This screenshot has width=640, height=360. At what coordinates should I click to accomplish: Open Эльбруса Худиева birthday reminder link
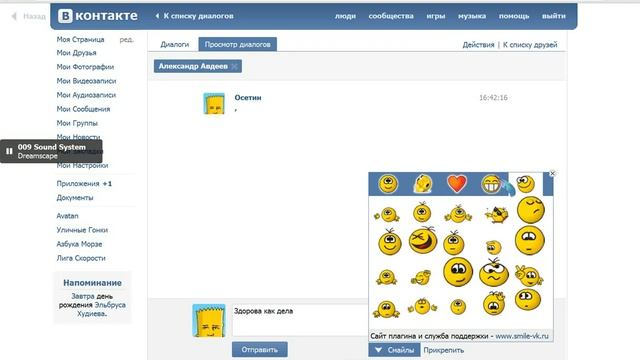point(102,309)
